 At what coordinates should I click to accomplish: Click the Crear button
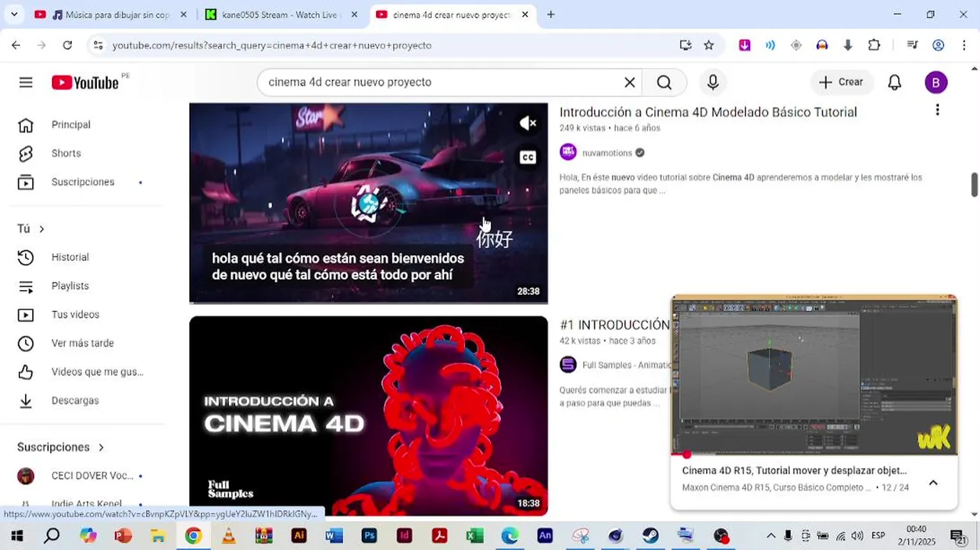pos(841,82)
